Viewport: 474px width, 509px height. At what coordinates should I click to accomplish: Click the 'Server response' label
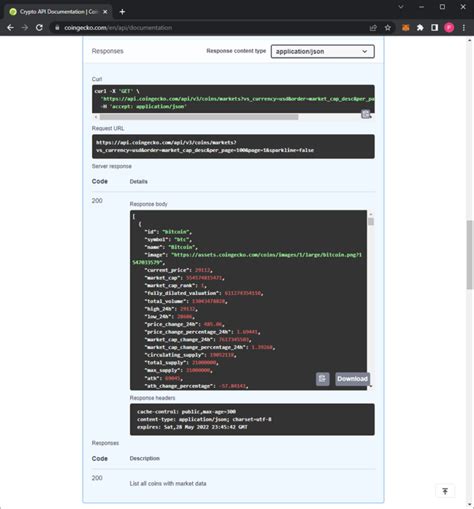click(x=112, y=166)
